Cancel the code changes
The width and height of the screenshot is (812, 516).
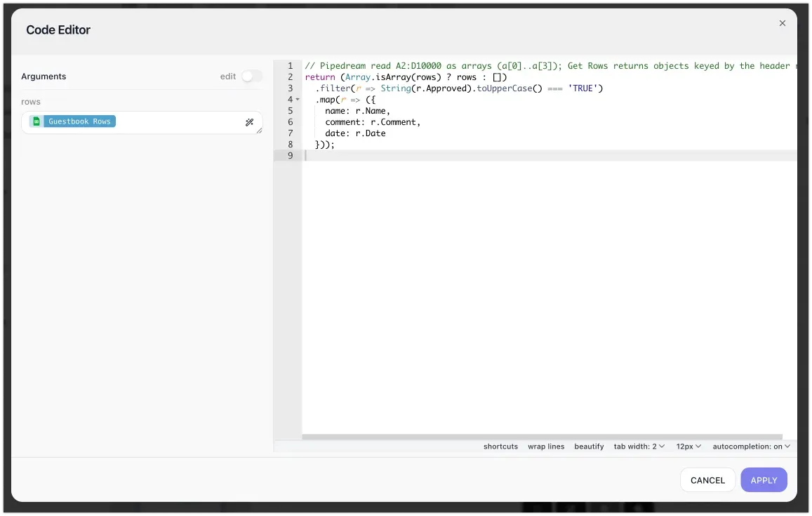point(707,480)
